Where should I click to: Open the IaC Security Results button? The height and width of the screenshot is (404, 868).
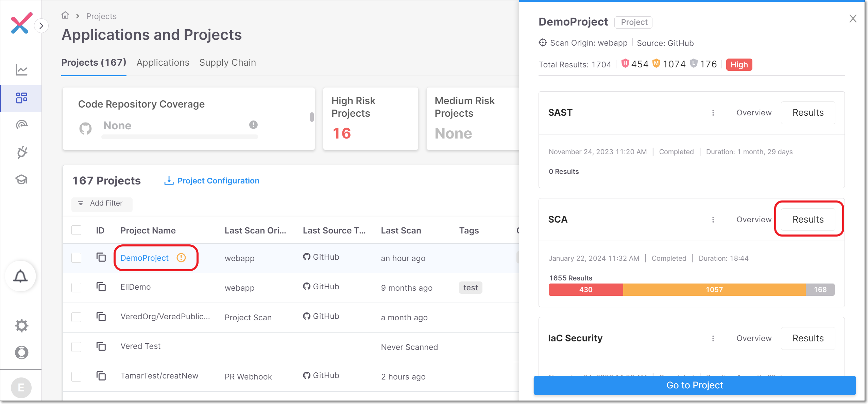point(808,338)
